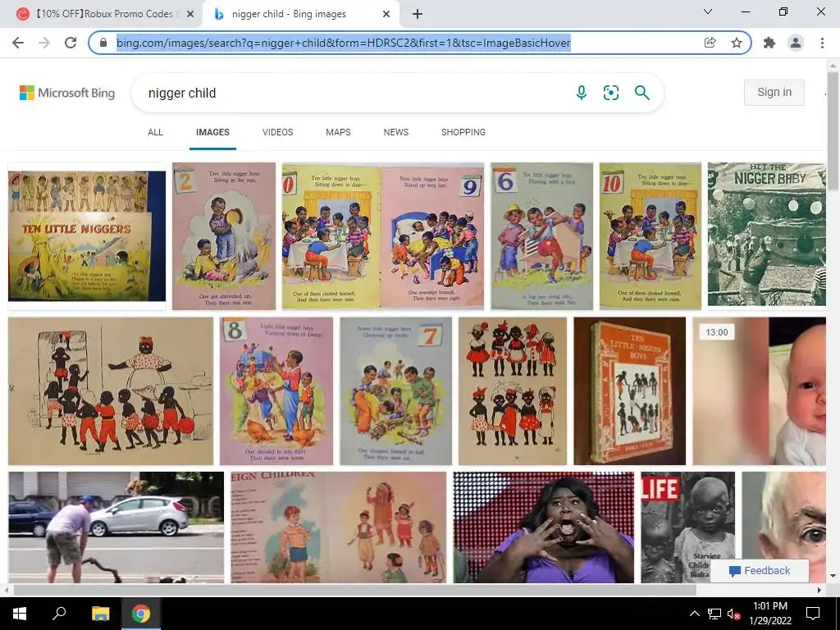Open the illustrated page numbered 2 thumbnail
Viewport: 840px width, 630px height.
point(224,236)
